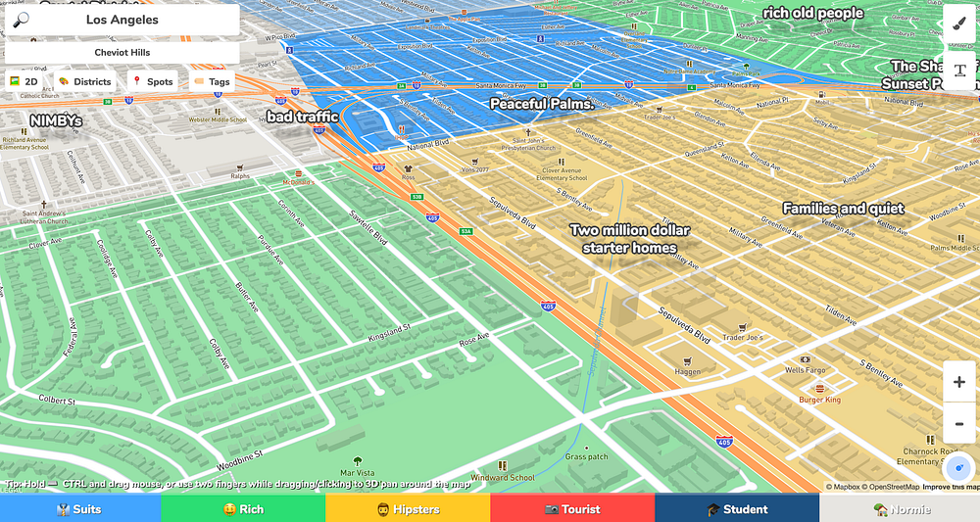980x522 pixels.
Task: Select the Student category tab
Action: (737, 509)
